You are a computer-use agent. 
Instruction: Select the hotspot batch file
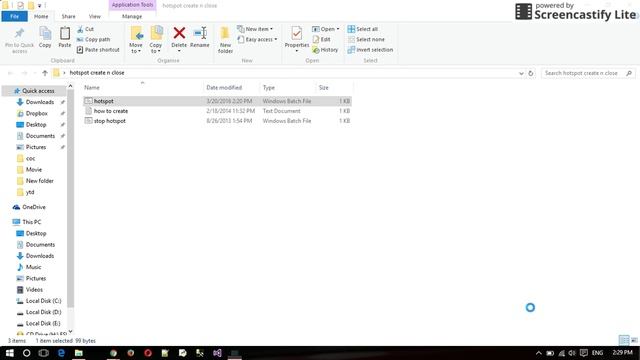[217, 101]
